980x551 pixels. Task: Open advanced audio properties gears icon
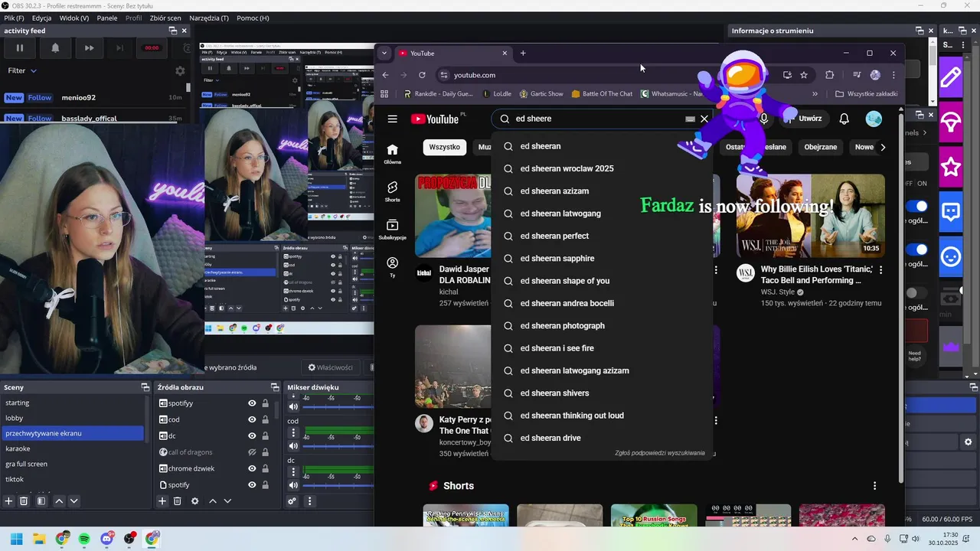(292, 501)
